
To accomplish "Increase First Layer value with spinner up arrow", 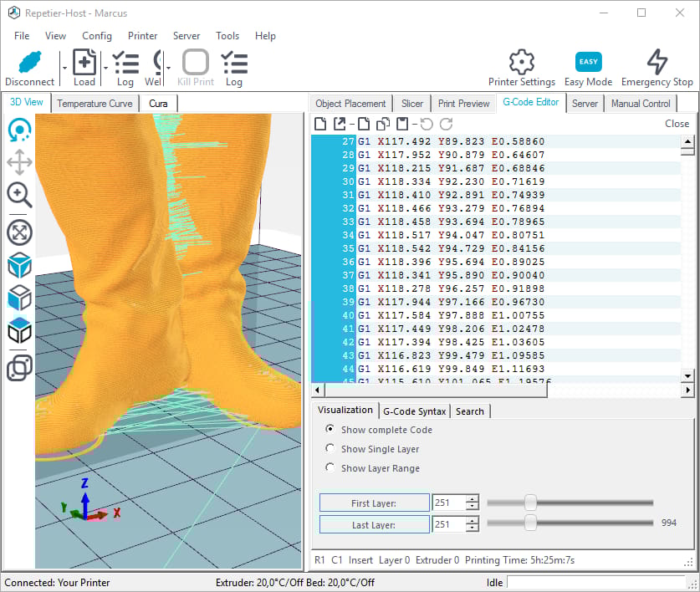I will (473, 499).
